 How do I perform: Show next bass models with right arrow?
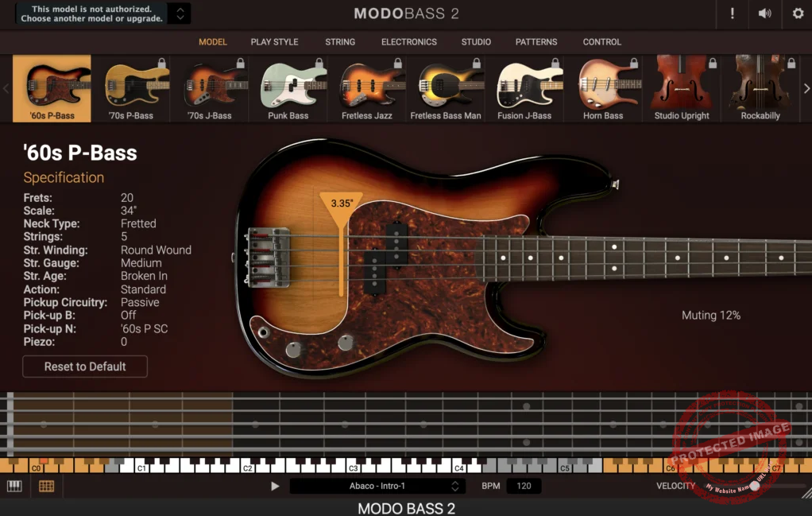click(806, 88)
